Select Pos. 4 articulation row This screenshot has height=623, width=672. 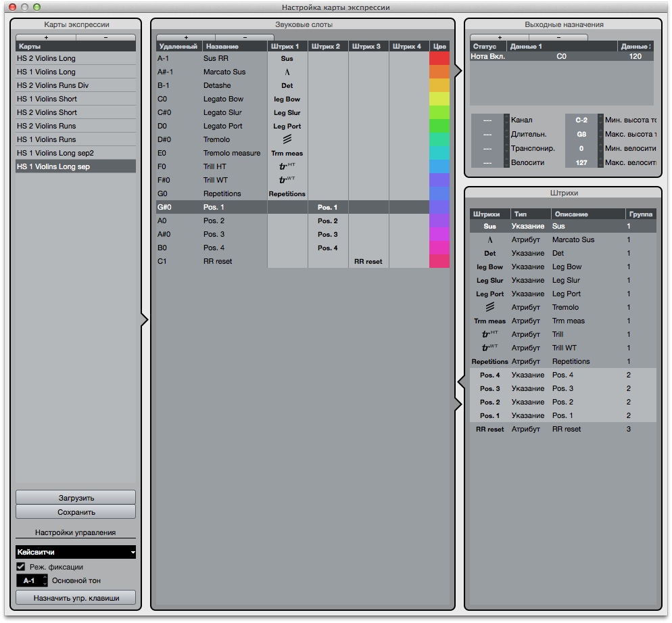click(563, 375)
